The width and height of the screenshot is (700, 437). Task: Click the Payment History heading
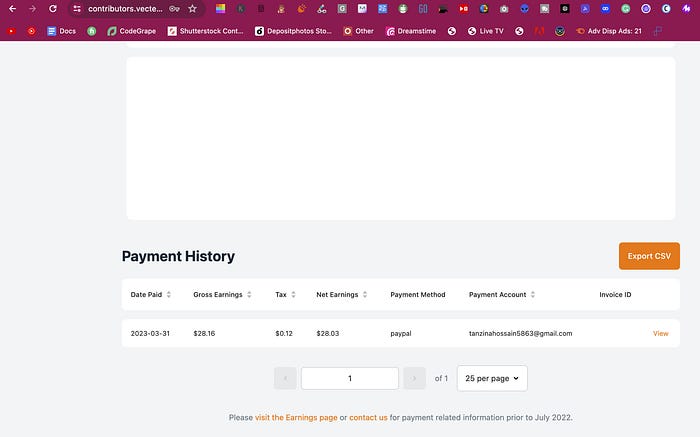(178, 256)
